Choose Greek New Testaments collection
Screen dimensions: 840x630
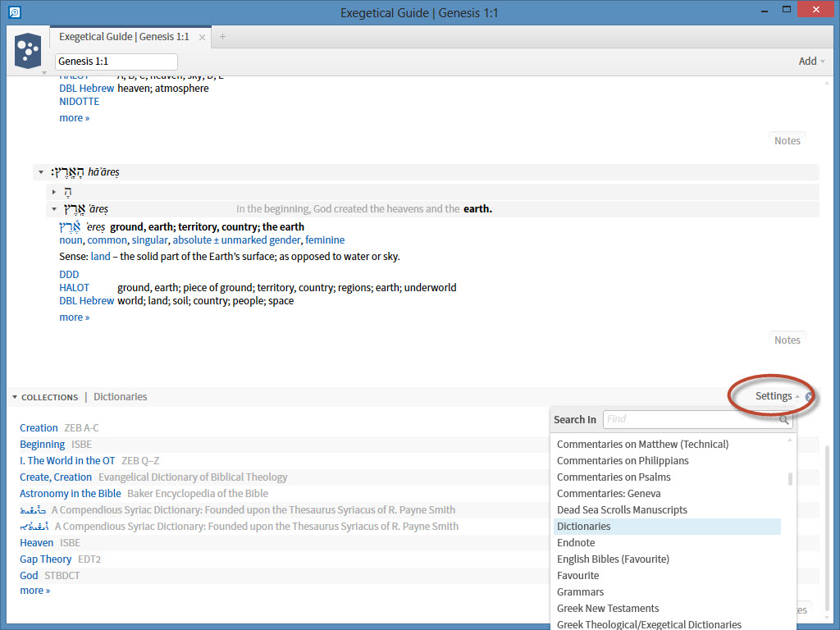608,609
